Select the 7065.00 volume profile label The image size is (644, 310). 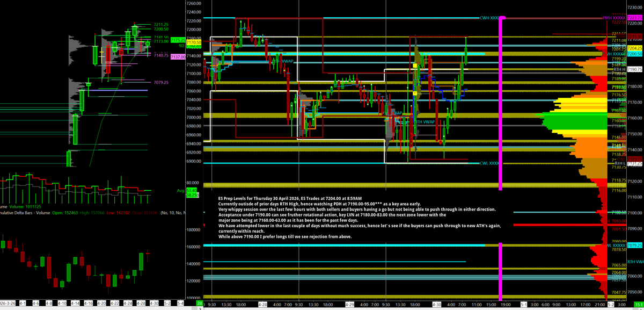tap(618, 265)
